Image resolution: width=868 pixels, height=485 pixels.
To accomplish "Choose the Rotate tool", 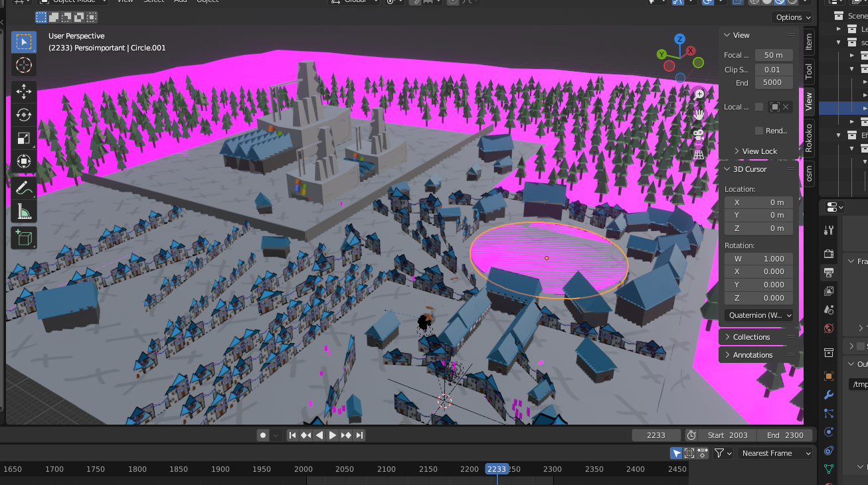I will click(x=24, y=115).
